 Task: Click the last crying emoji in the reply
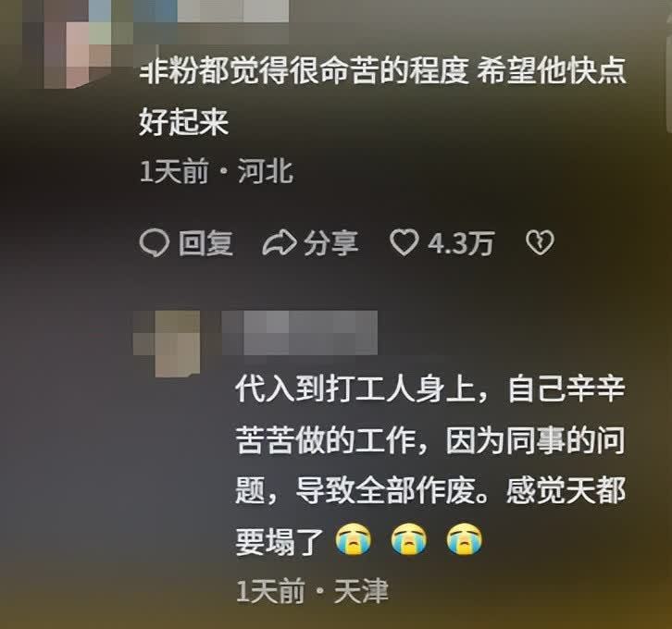tap(465, 540)
